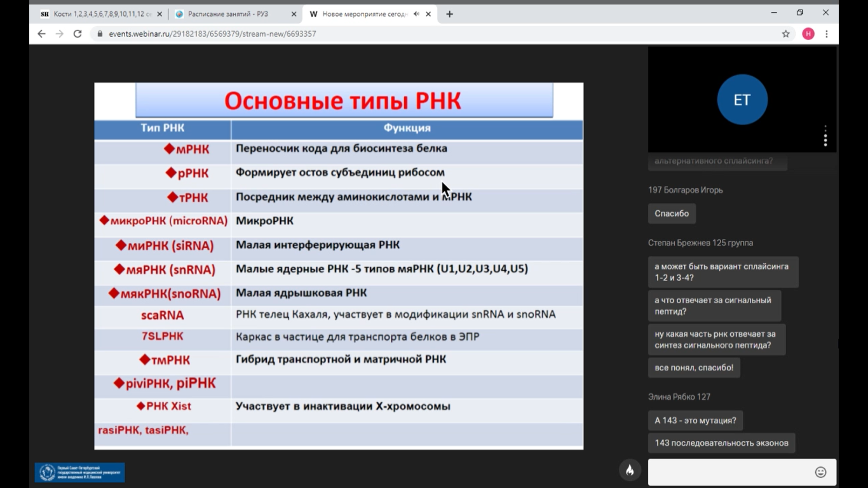The image size is (868, 488).
Task: Mute tab via speaker icon
Action: pos(416,14)
